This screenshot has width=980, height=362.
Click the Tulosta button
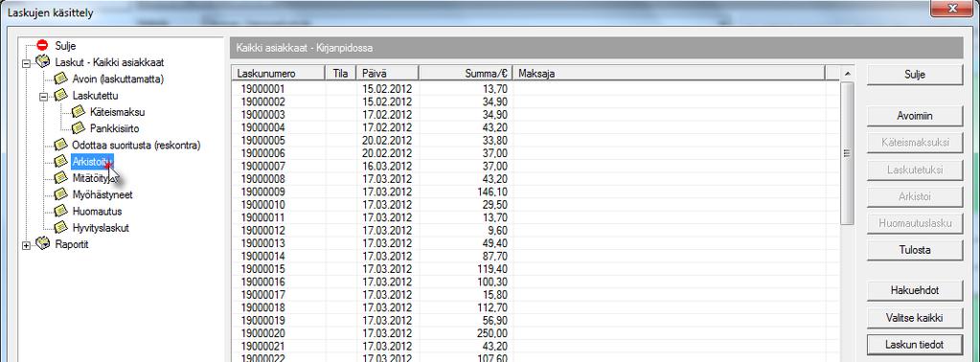[x=914, y=249]
